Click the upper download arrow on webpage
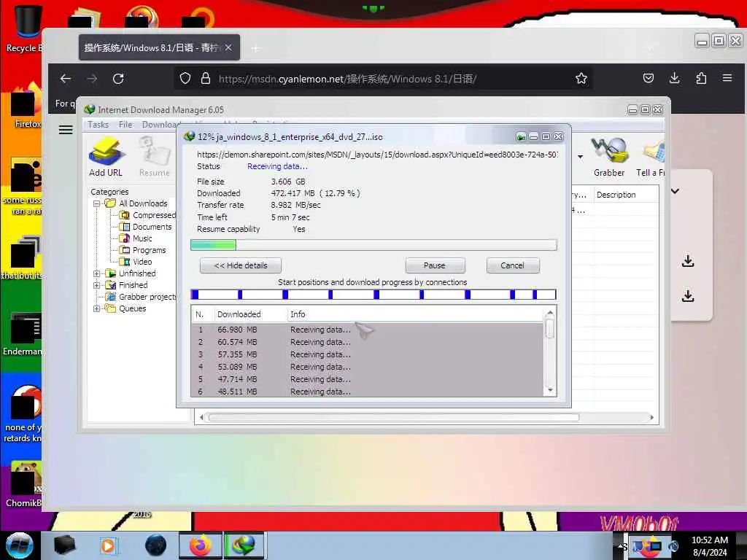Image resolution: width=747 pixels, height=560 pixels. click(x=688, y=260)
